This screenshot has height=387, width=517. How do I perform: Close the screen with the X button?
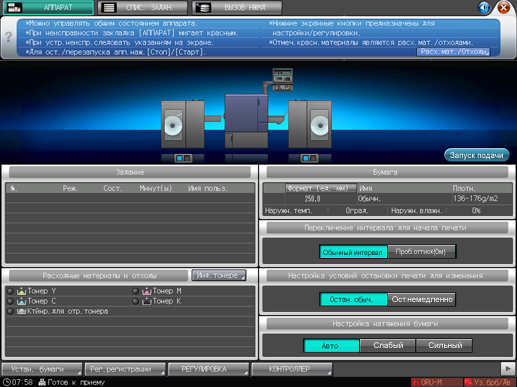tap(504, 7)
